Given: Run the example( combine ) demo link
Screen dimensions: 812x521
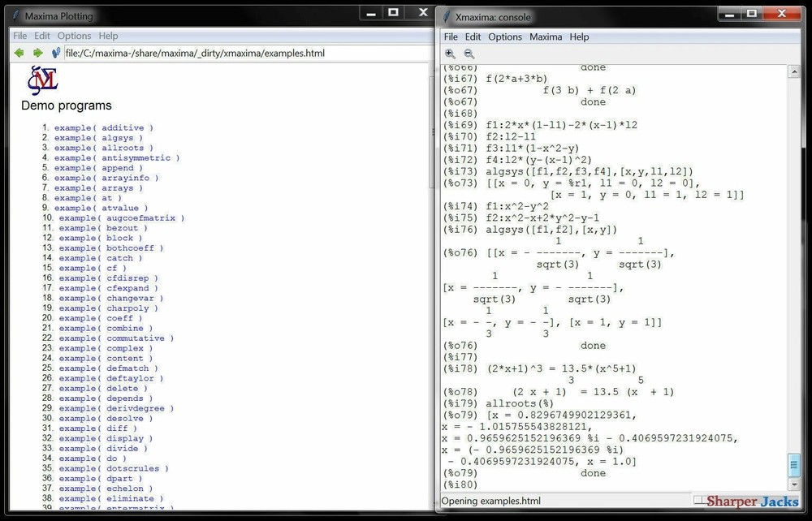Looking at the screenshot, I should coord(106,328).
